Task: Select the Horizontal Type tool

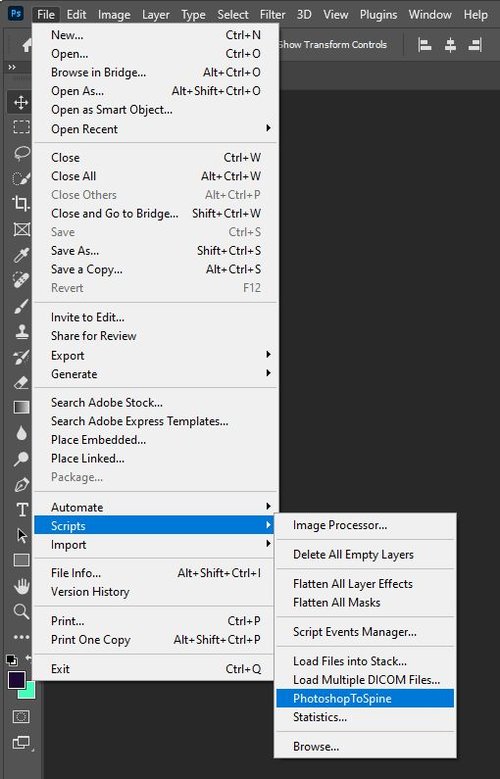Action: pos(21,510)
